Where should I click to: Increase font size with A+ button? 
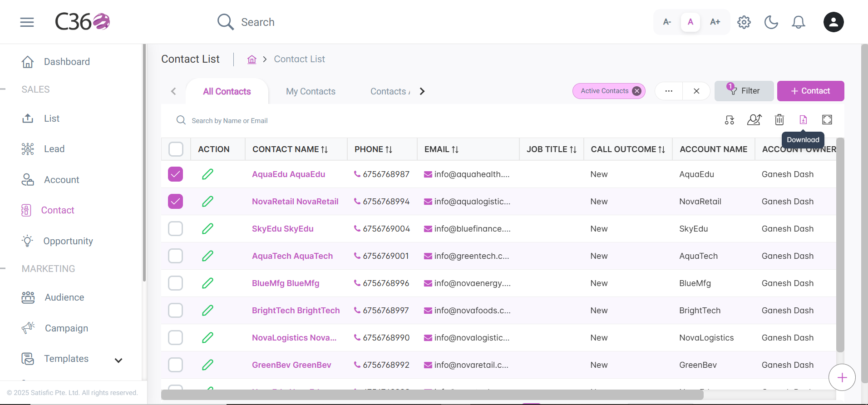(715, 22)
